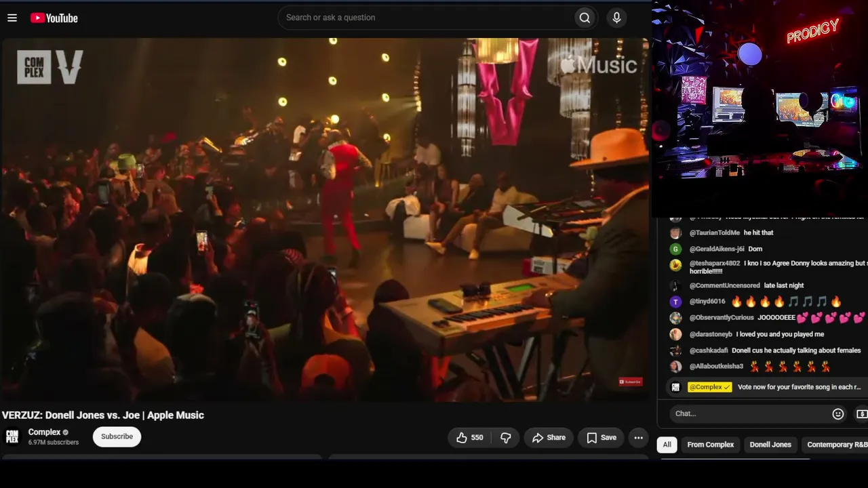
Task: Click the purple T avatar in chat
Action: (x=675, y=302)
